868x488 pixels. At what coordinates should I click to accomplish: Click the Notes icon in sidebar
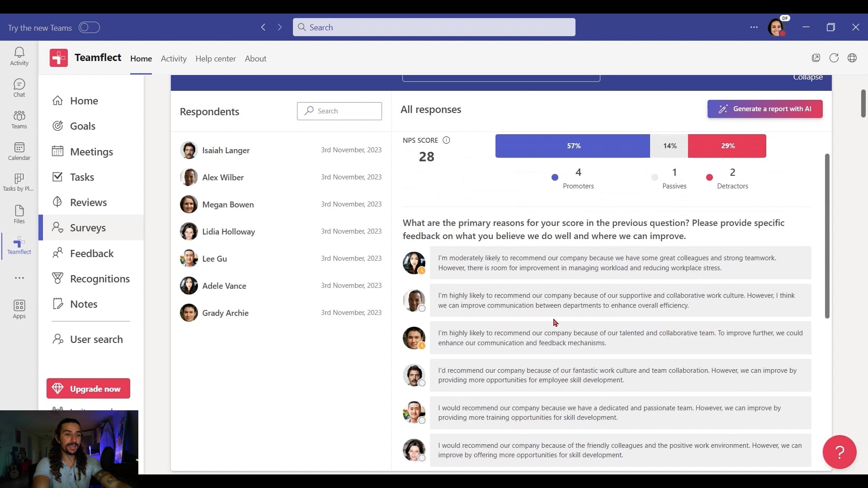point(58,304)
